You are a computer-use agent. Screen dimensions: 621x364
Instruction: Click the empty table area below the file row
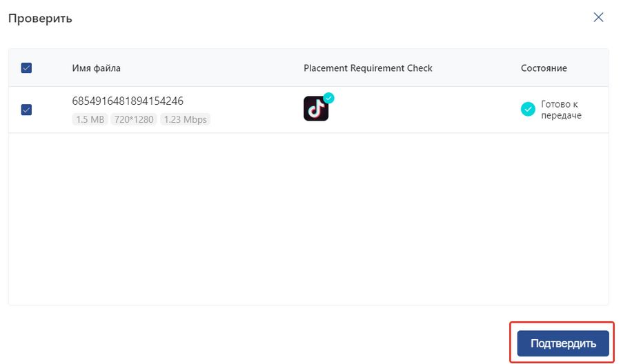(308, 219)
